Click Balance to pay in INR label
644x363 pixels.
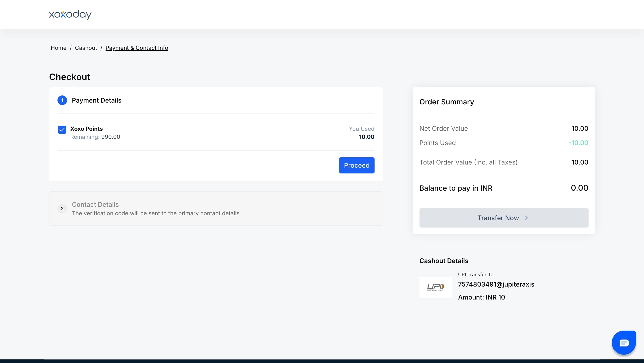coord(456,188)
